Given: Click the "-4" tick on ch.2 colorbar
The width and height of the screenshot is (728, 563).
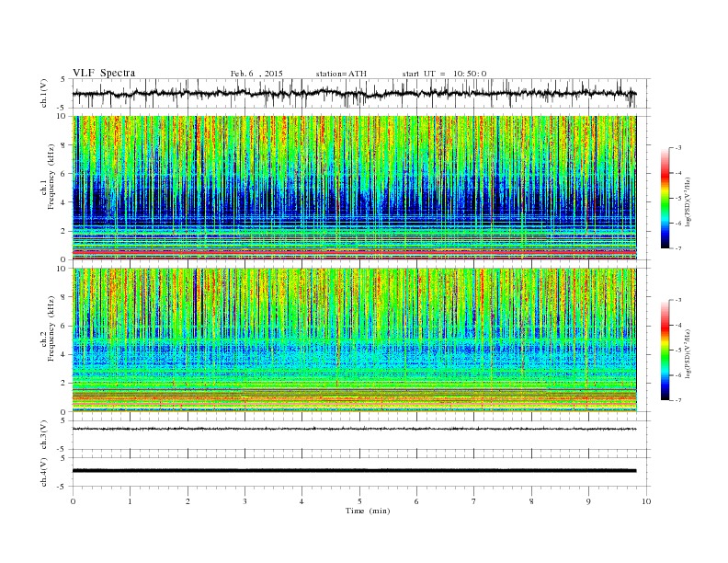Looking at the screenshot, I should tap(677, 325).
